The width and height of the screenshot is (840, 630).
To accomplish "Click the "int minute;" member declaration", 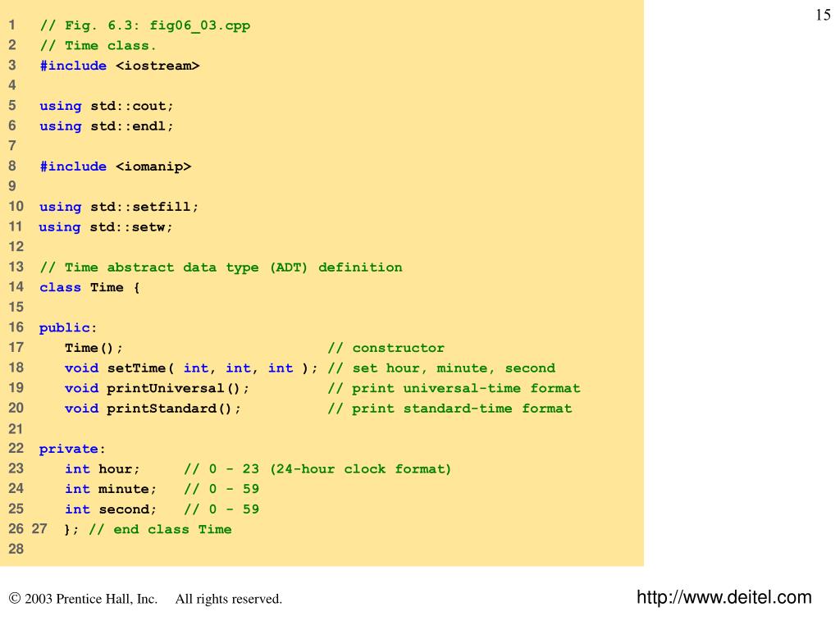I will click(x=111, y=489).
